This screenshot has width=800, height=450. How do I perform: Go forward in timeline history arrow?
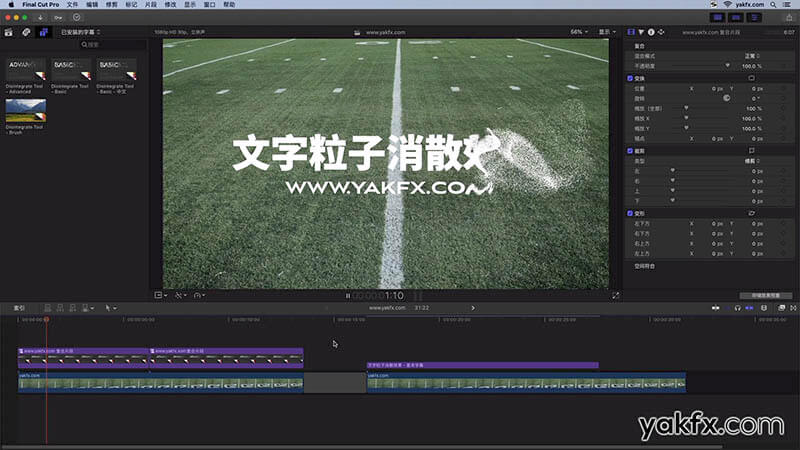click(x=473, y=308)
